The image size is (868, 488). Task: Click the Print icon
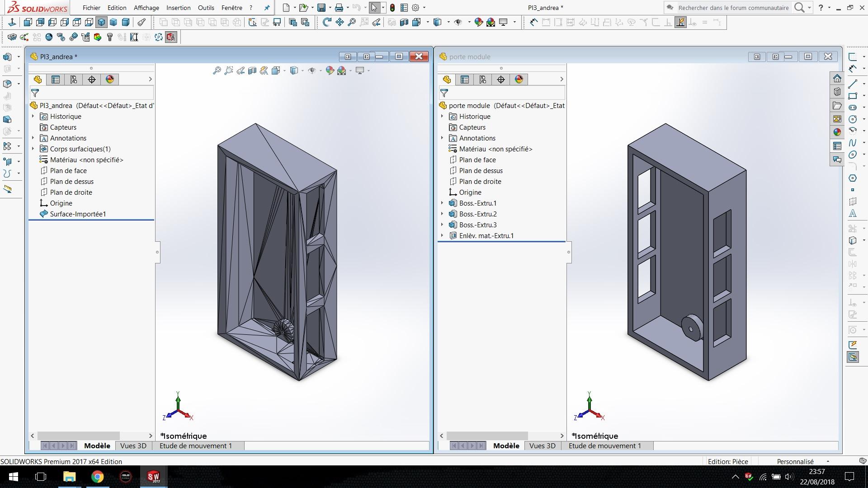click(339, 8)
